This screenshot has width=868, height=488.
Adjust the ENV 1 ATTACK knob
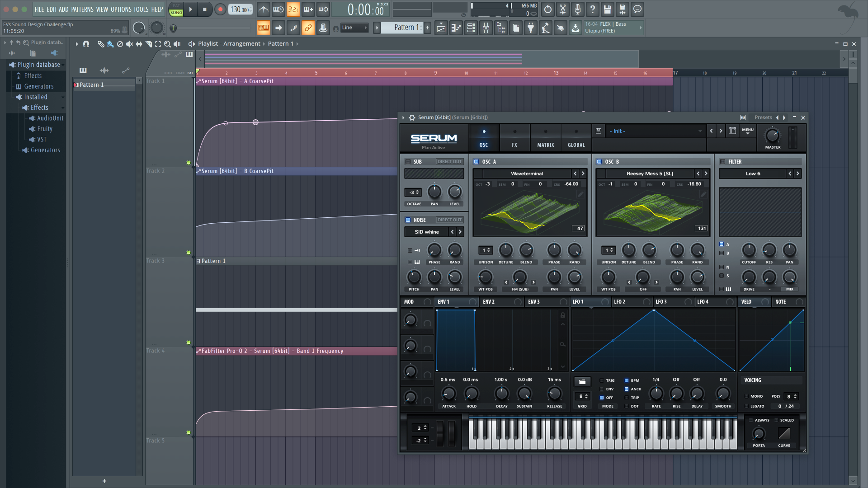[x=448, y=394]
